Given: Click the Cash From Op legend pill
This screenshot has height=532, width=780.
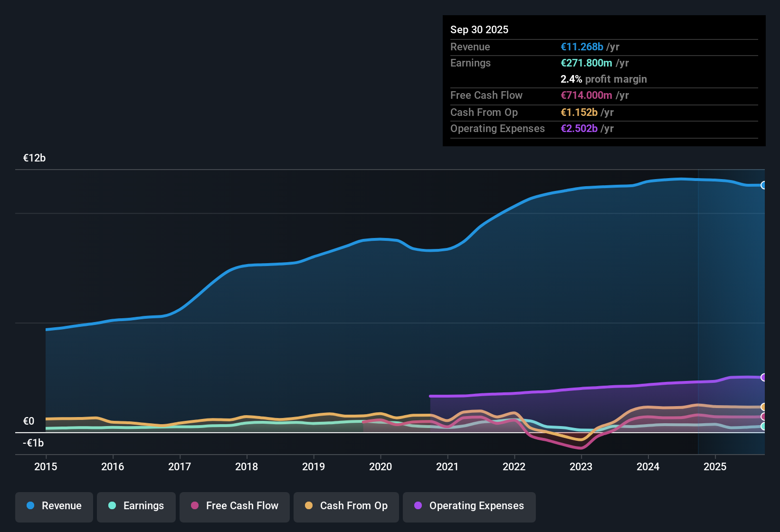Looking at the screenshot, I should point(346,506).
